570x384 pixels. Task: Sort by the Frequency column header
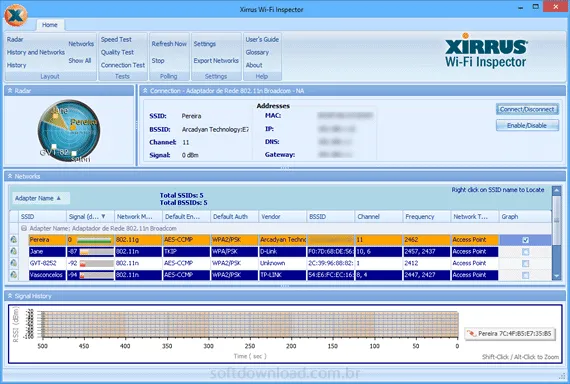(x=426, y=216)
